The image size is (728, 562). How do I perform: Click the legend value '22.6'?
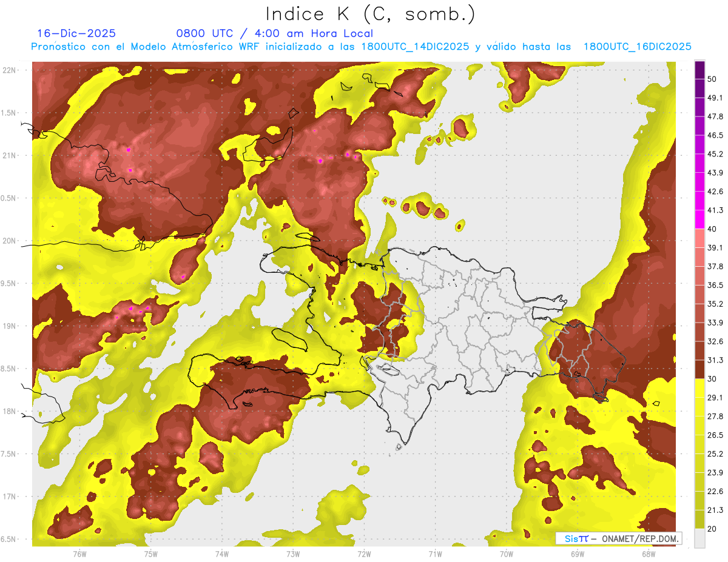[715, 491]
